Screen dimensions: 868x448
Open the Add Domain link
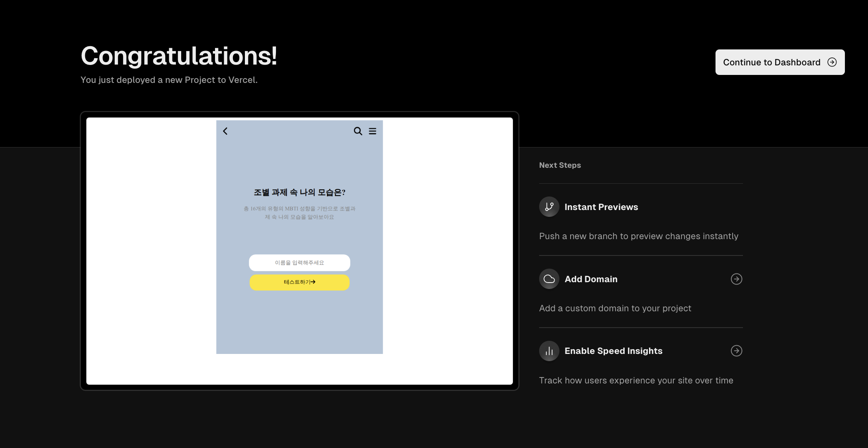(x=591, y=279)
